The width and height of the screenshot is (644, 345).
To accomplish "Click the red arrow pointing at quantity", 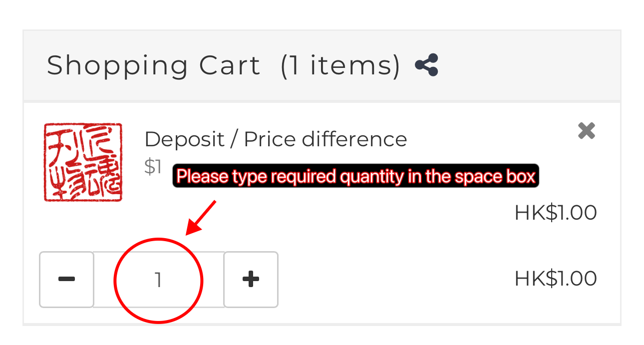I will coord(201,218).
